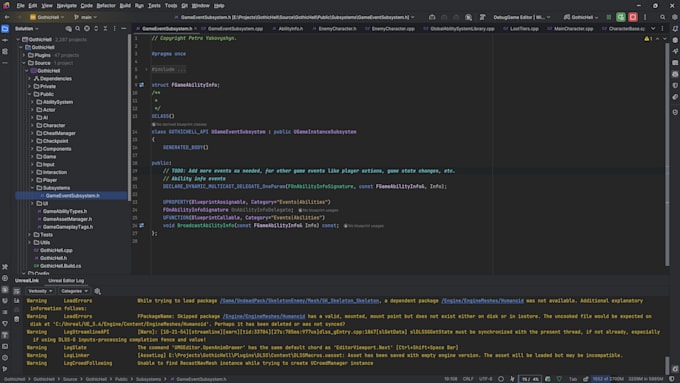Open the Build menu
Screen dimensions: 680x383
[x=125, y=6]
